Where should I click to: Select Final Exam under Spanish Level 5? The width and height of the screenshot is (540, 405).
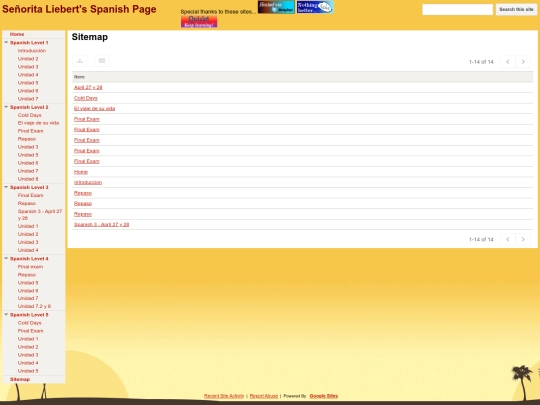pos(31,331)
